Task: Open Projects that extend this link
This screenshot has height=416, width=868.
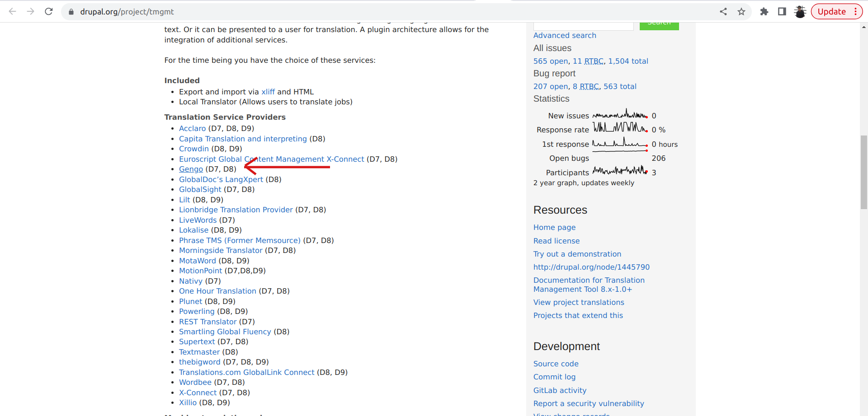Action: (578, 315)
